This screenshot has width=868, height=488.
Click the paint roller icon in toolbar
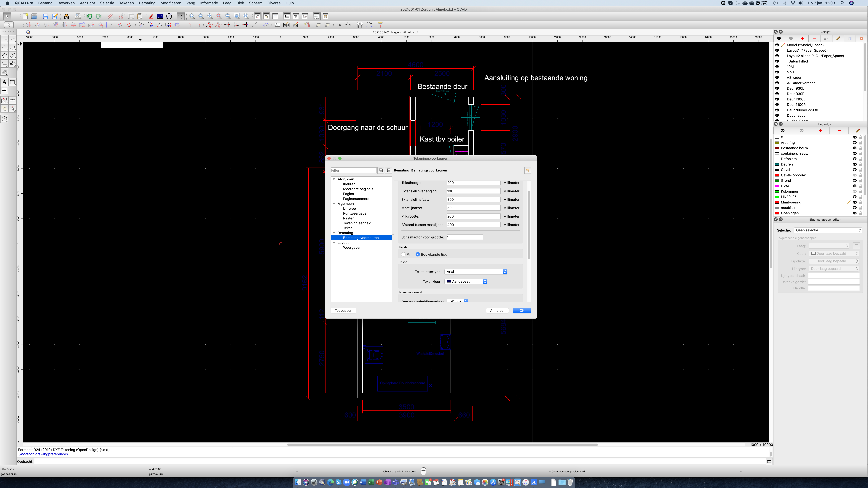380,25
